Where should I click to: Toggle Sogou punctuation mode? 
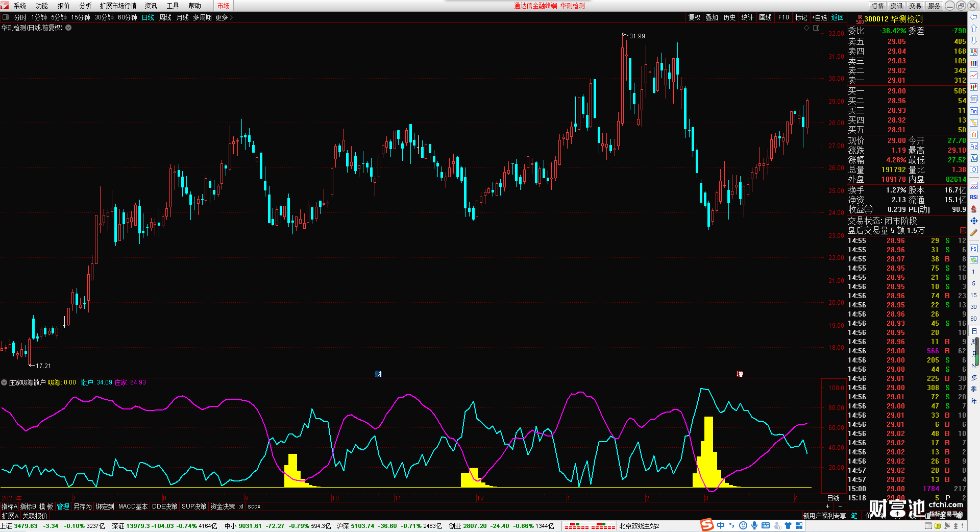732,525
